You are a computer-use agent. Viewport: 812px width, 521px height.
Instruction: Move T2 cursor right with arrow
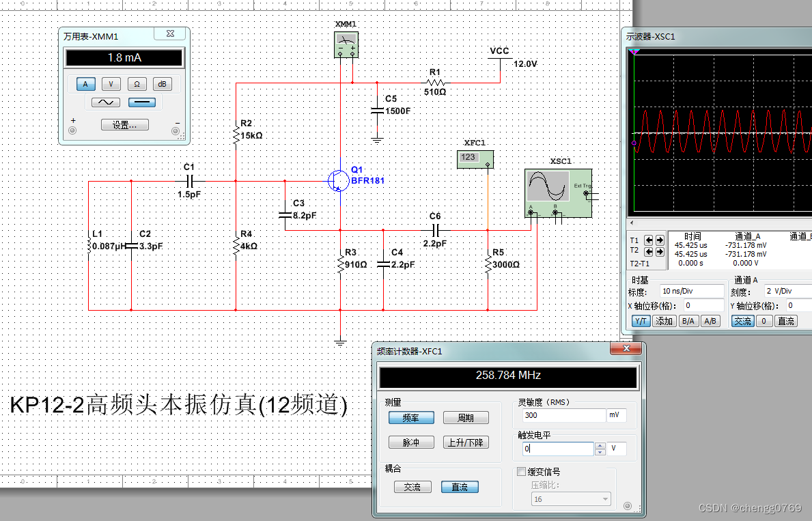click(660, 251)
